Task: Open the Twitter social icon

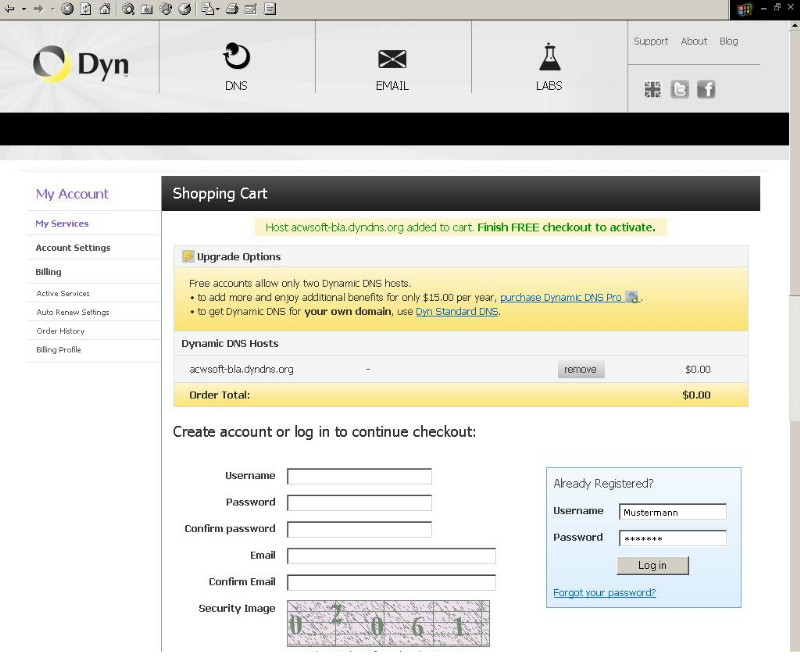Action: [x=679, y=89]
